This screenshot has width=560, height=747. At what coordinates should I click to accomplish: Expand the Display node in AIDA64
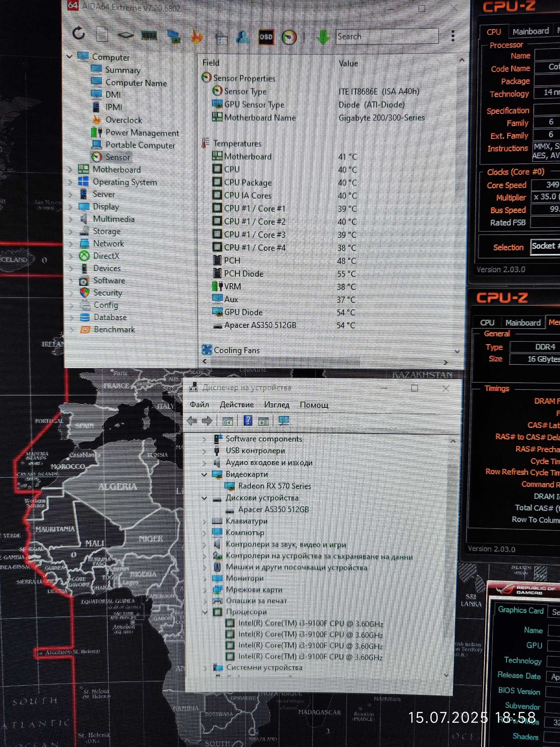point(71,207)
